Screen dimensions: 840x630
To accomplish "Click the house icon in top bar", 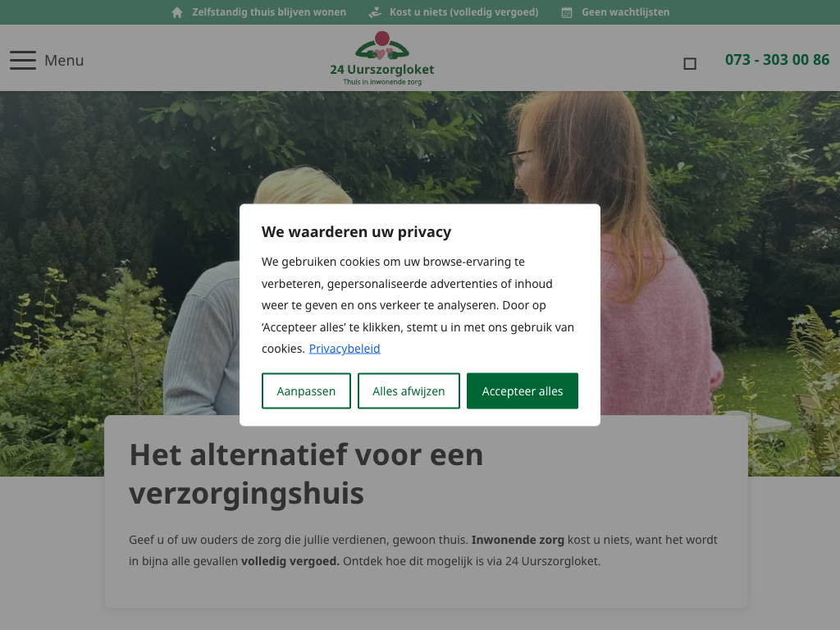I will (x=177, y=12).
